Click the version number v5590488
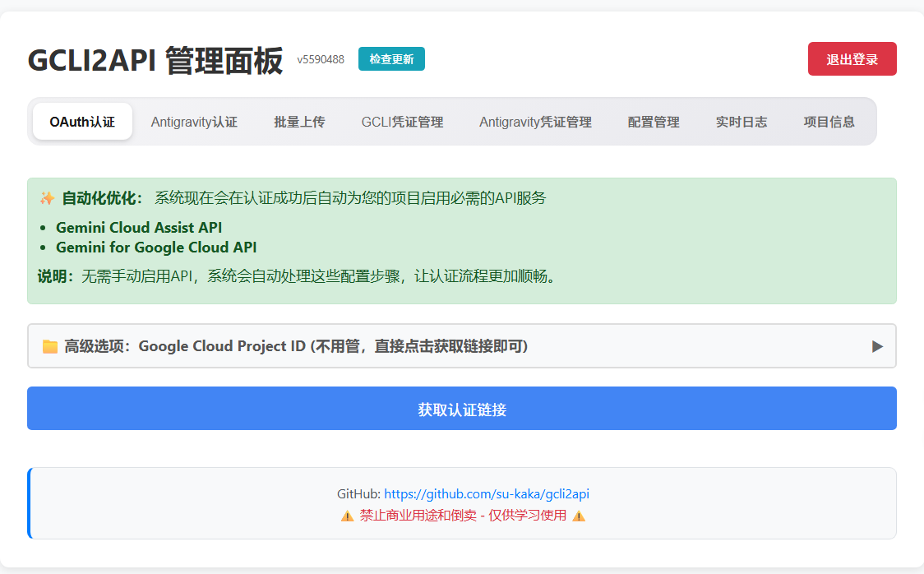 pos(321,59)
